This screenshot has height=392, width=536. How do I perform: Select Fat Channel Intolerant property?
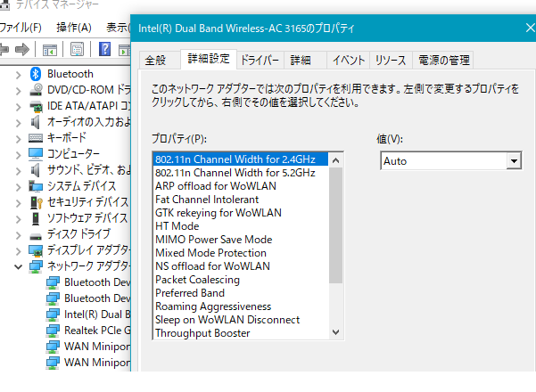(x=241, y=199)
